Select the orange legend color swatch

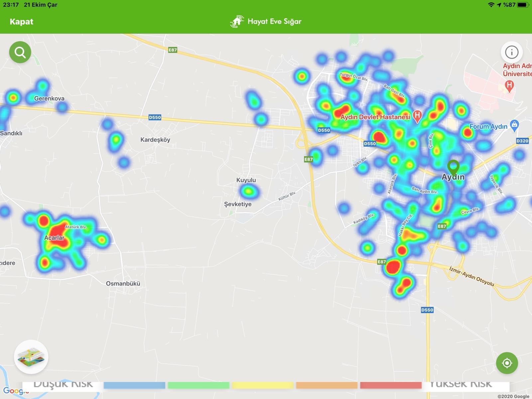(327, 385)
